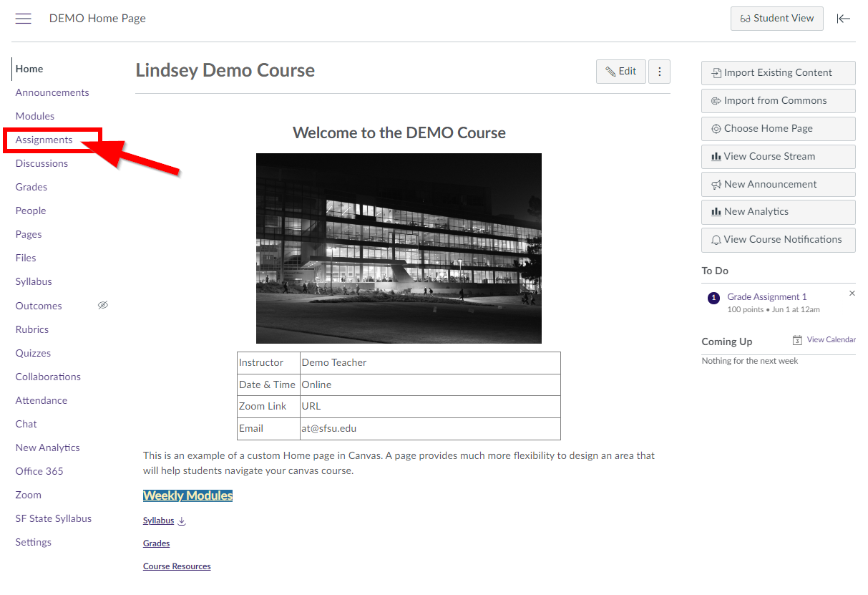Open SF State Syllabus navigation link
The height and width of the screenshot is (595, 868).
[x=54, y=518]
